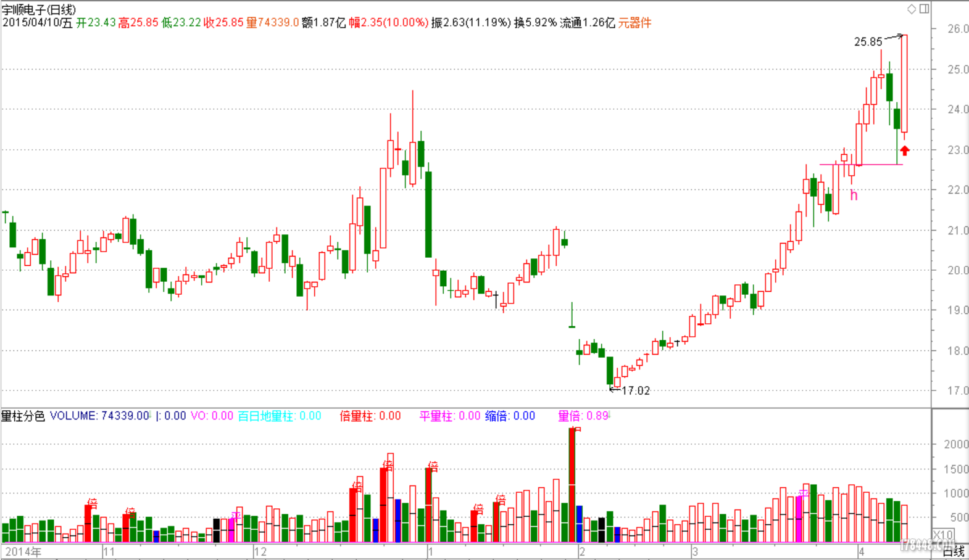Screen dimensions: 969x560
Task: Click the float shares 流通1.26亿
Action: coord(588,23)
